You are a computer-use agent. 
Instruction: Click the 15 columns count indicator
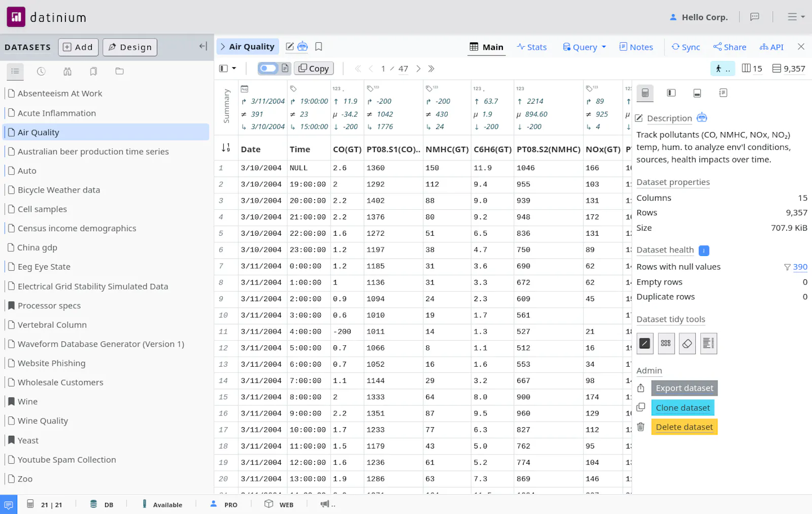coord(752,69)
